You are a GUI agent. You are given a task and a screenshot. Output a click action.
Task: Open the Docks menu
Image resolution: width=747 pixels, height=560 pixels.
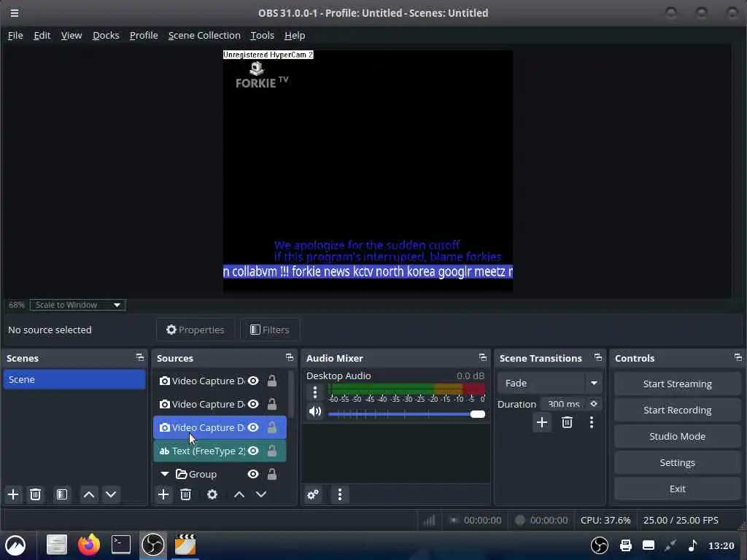point(106,35)
